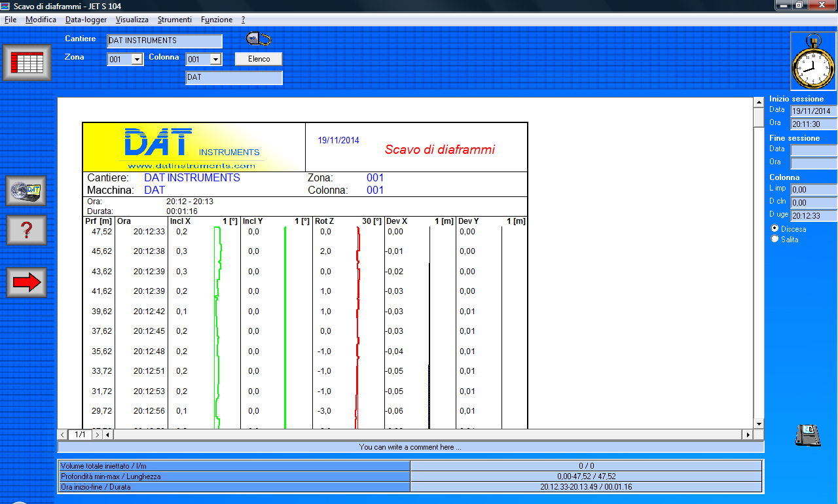
Task: Click the floppy disk save icon
Action: click(x=808, y=435)
